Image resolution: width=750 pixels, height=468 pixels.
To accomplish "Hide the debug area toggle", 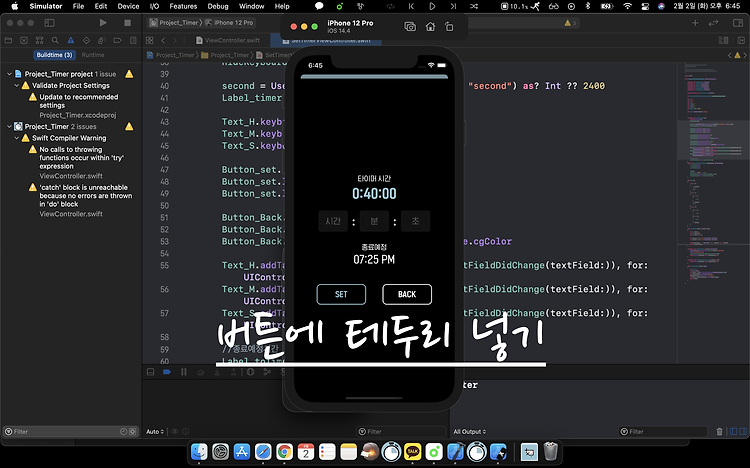I will click(150, 372).
